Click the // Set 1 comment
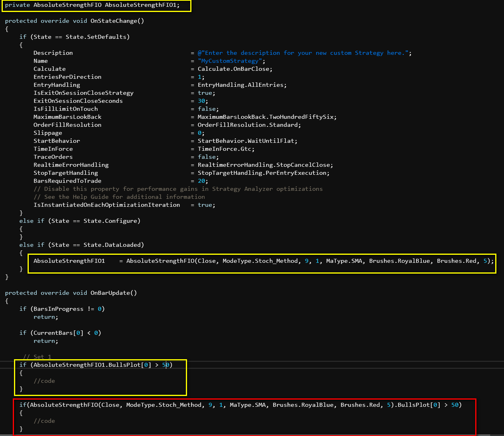Screen dimensions: 504x436 pyautogui.click(x=37, y=357)
